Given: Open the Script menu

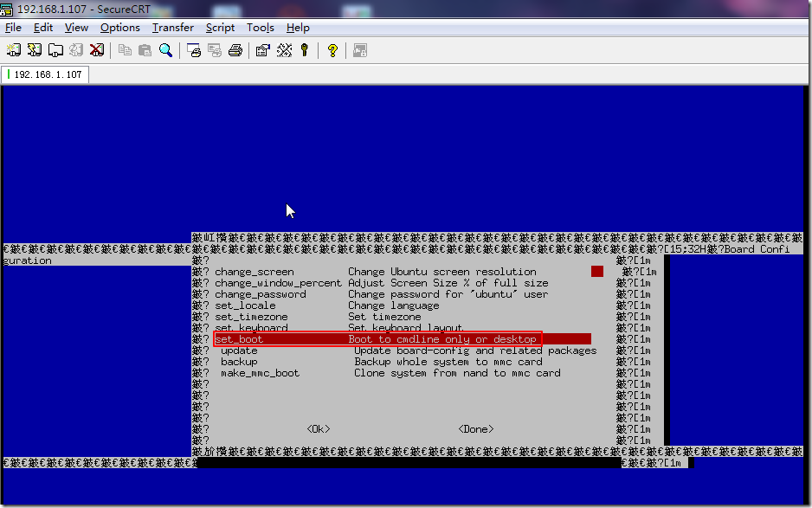Looking at the screenshot, I should (220, 28).
